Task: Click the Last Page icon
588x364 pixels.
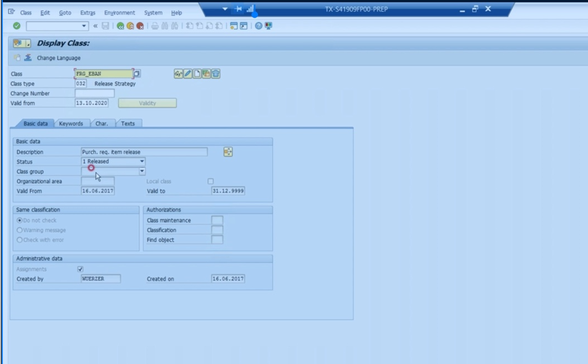Action: pos(219,26)
